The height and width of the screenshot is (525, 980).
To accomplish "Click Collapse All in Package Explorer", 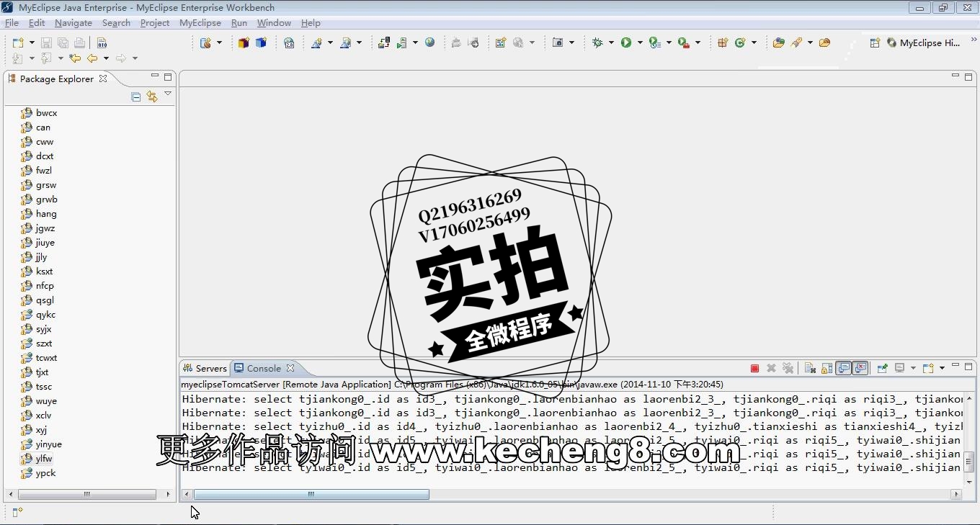I will (x=136, y=97).
